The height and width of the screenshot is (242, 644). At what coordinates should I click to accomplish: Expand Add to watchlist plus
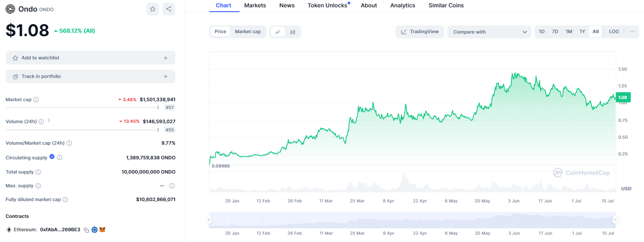tap(165, 58)
